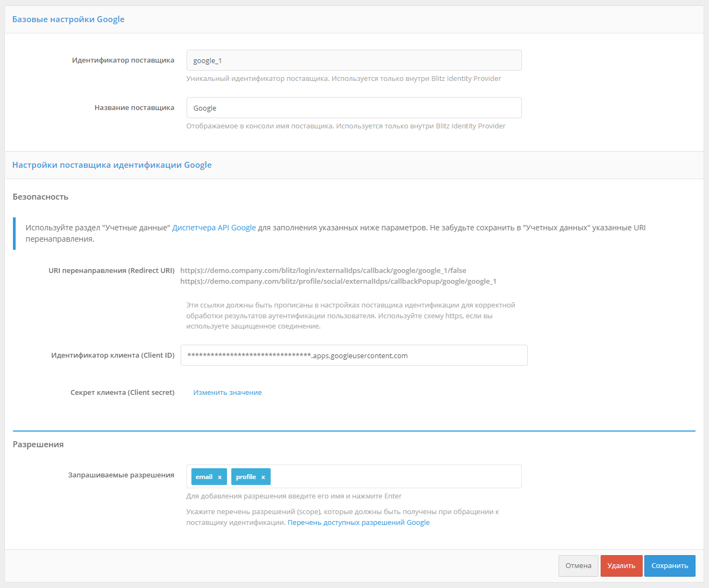This screenshot has width=709, height=588.
Task: Click the Название поставщика label
Action: click(x=134, y=108)
